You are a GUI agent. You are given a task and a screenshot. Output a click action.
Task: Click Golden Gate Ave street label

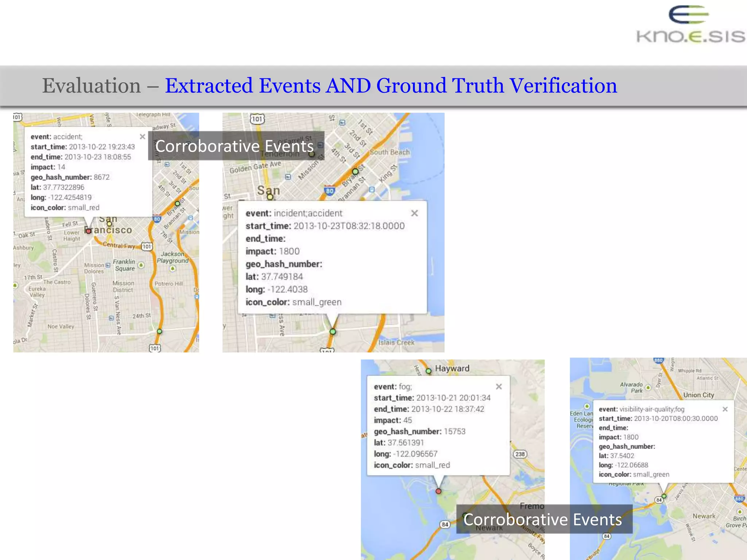[x=255, y=167]
